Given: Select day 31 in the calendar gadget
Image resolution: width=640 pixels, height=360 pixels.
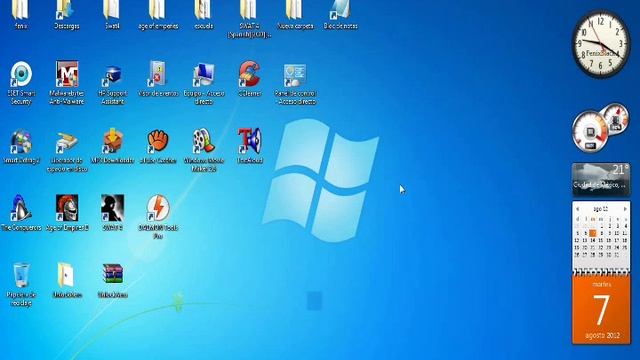Looking at the screenshot, I should pyautogui.click(x=616, y=255).
